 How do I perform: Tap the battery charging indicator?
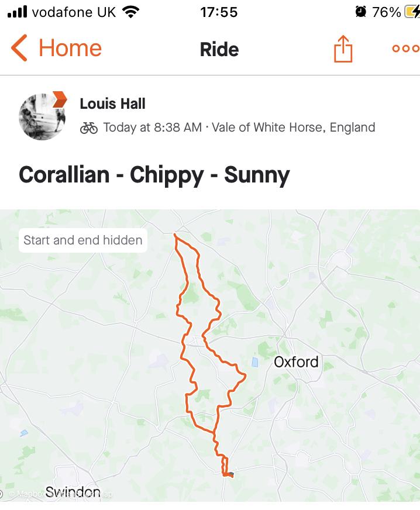pyautogui.click(x=412, y=12)
